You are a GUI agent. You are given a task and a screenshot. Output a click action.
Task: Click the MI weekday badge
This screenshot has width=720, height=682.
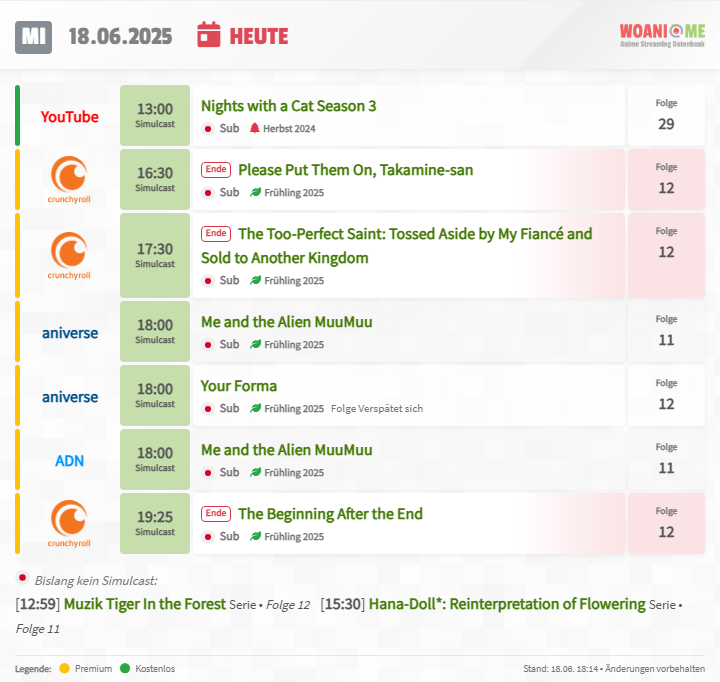tap(34, 37)
